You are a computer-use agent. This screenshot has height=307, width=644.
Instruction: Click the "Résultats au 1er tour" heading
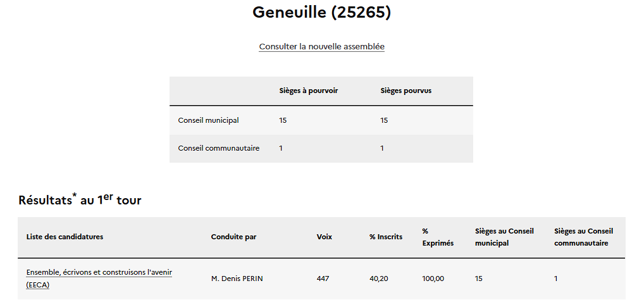pyautogui.click(x=80, y=199)
